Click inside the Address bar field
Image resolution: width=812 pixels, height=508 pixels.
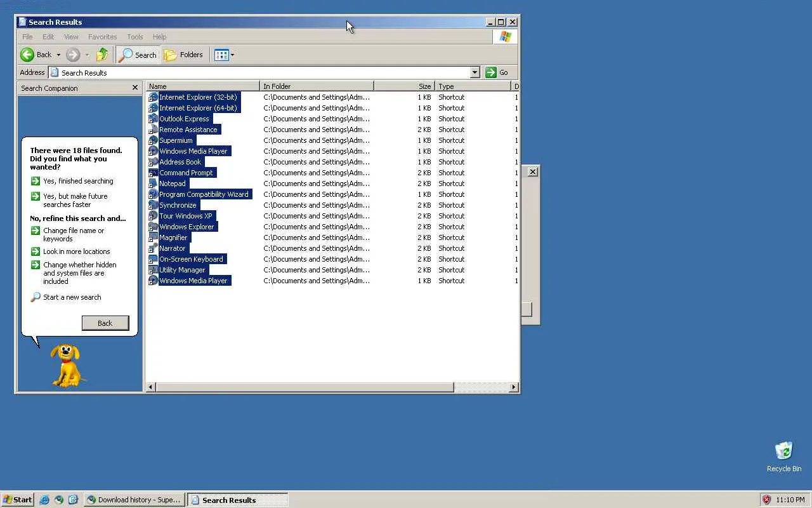click(260, 72)
